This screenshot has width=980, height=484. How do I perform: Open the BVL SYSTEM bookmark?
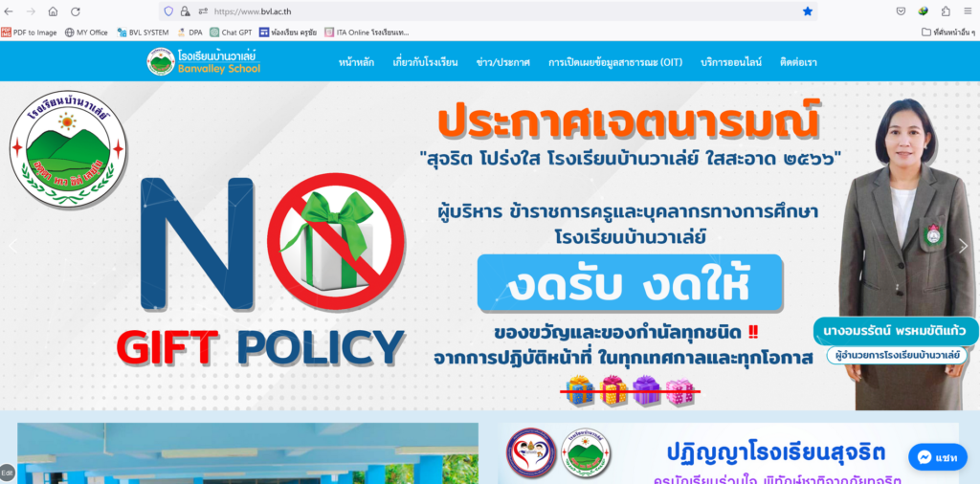point(143,32)
